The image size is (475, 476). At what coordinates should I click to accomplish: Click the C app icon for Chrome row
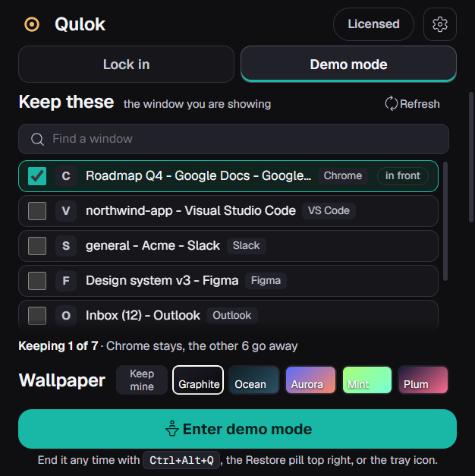[x=66, y=176]
